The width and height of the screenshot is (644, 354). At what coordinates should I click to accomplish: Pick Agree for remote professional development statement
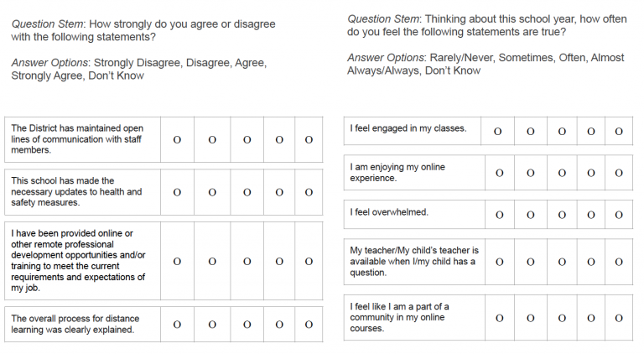[x=247, y=261]
